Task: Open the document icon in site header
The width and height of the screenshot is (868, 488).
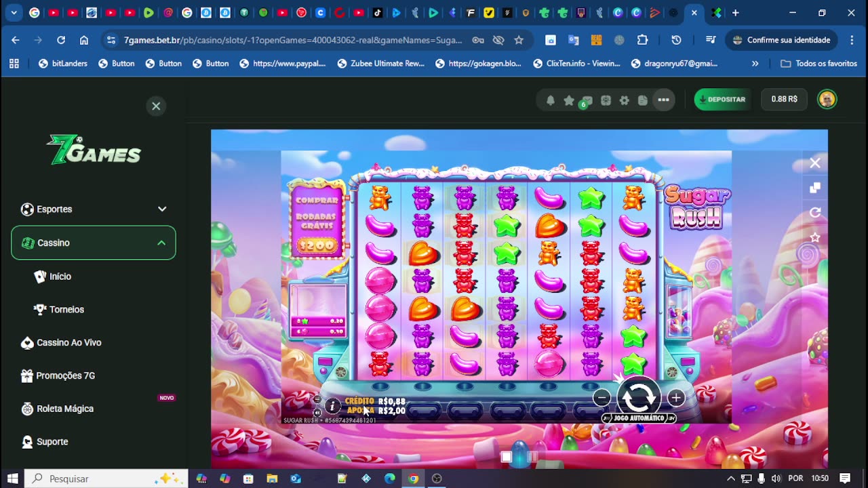Action: [x=643, y=100]
